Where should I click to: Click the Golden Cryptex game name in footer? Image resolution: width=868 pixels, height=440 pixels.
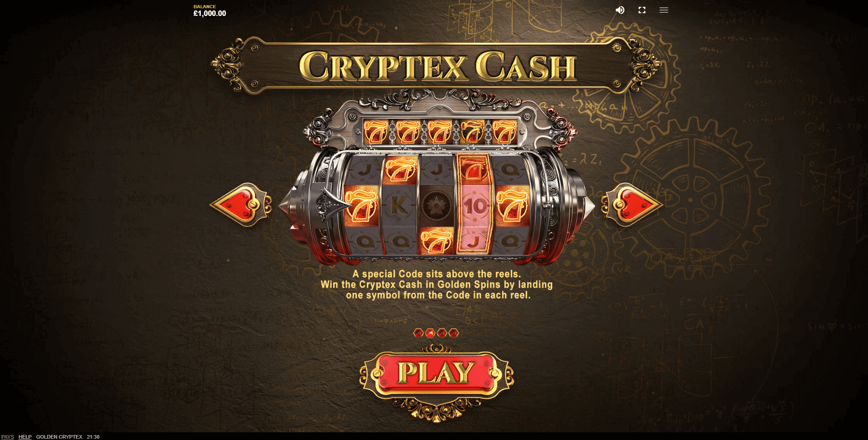(59, 437)
